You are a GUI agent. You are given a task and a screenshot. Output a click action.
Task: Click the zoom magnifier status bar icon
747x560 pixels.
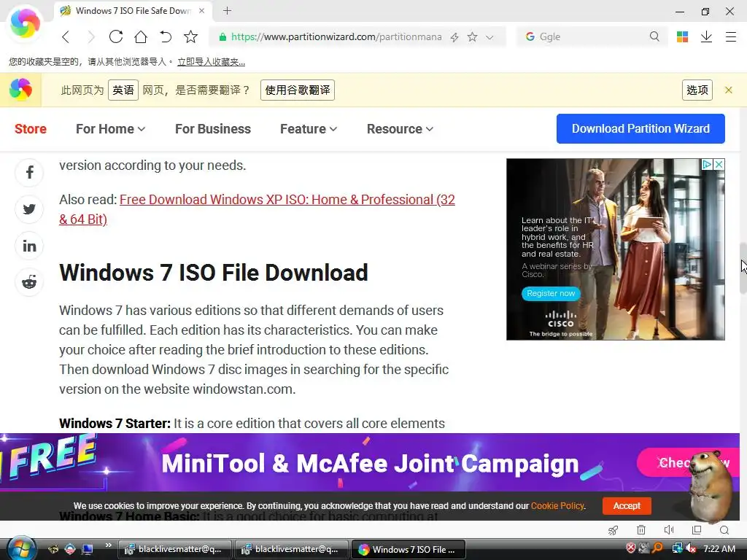click(x=724, y=530)
